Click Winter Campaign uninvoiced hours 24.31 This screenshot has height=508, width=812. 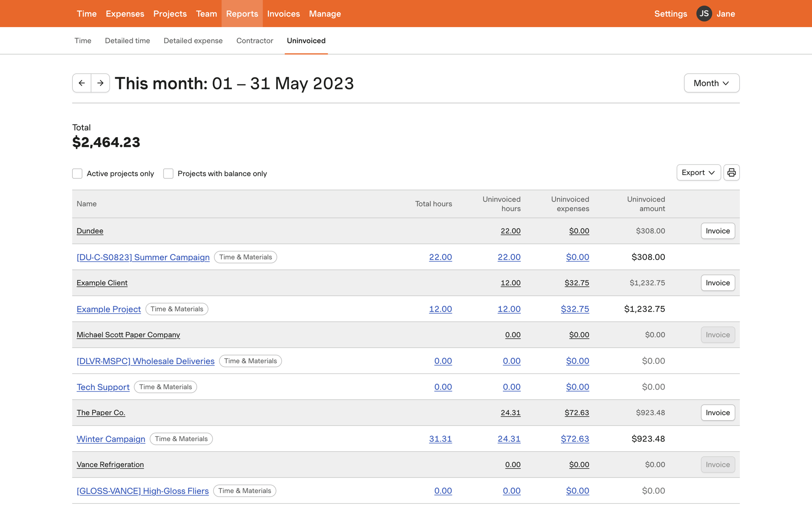(509, 439)
